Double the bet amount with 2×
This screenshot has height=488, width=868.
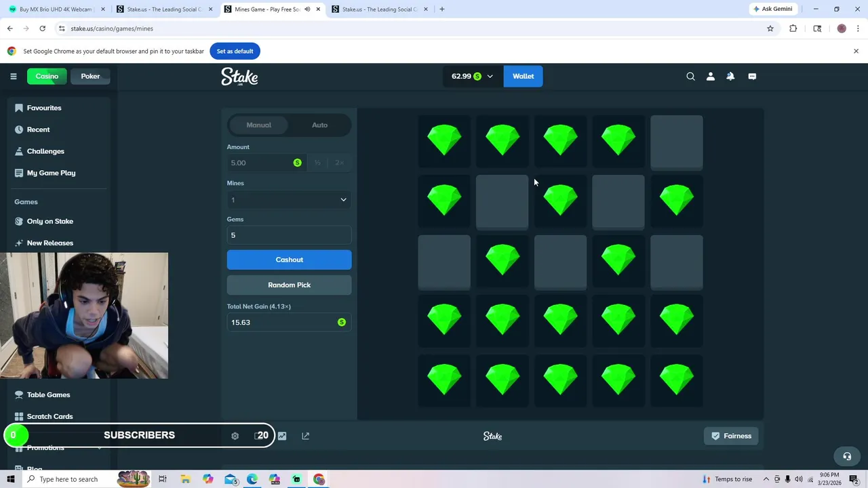coord(339,163)
